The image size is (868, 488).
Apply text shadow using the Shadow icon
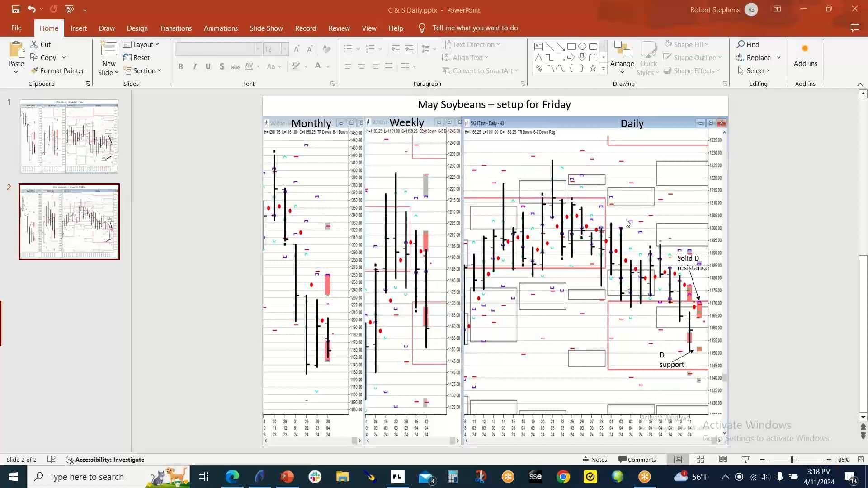click(x=222, y=66)
